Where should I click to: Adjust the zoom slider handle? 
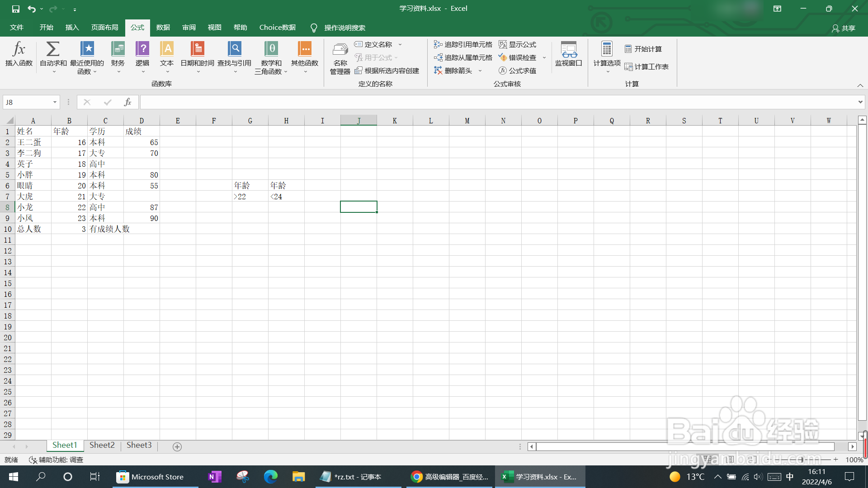[x=802, y=460]
